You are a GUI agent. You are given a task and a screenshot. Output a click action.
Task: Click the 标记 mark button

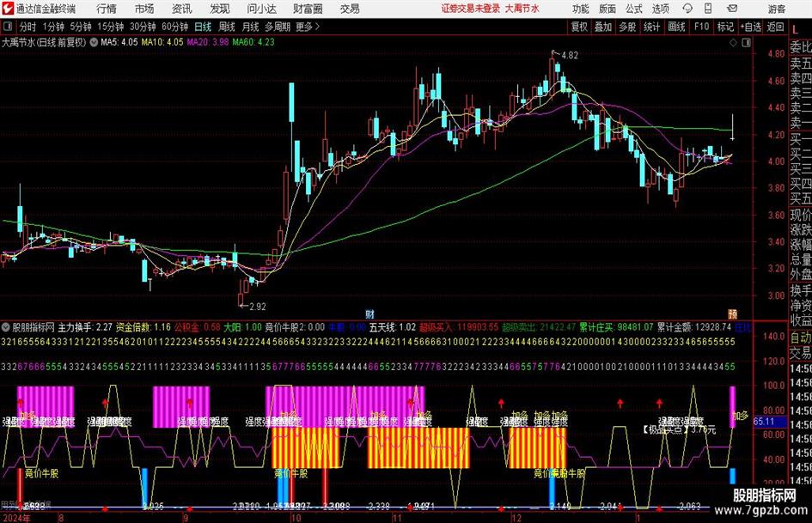pyautogui.click(x=725, y=27)
